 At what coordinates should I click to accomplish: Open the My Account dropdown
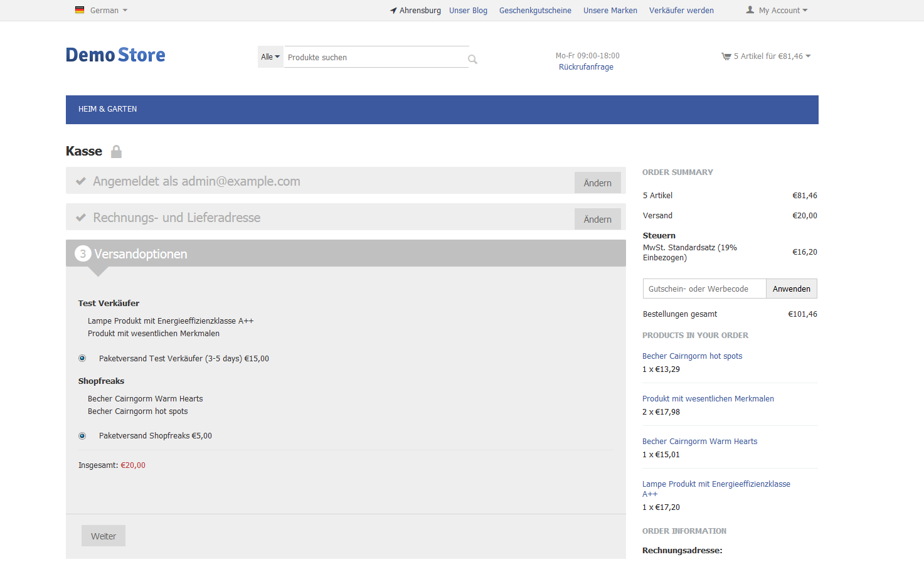[x=783, y=11]
